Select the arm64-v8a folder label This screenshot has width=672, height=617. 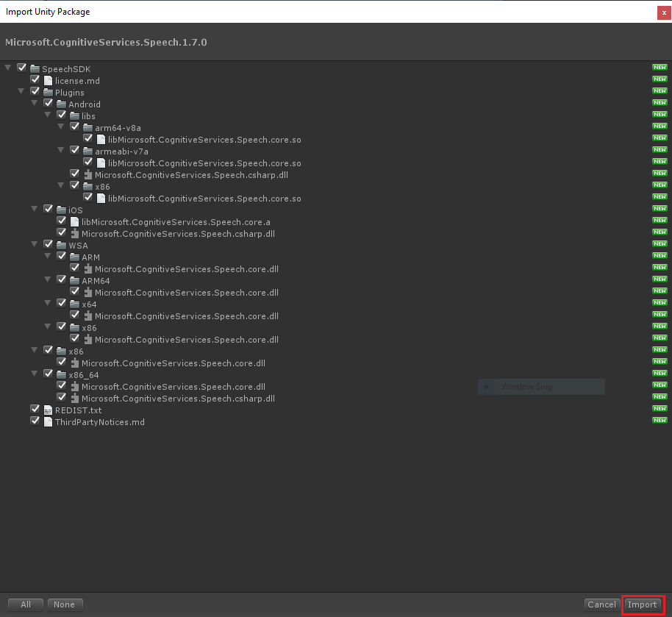pos(118,128)
